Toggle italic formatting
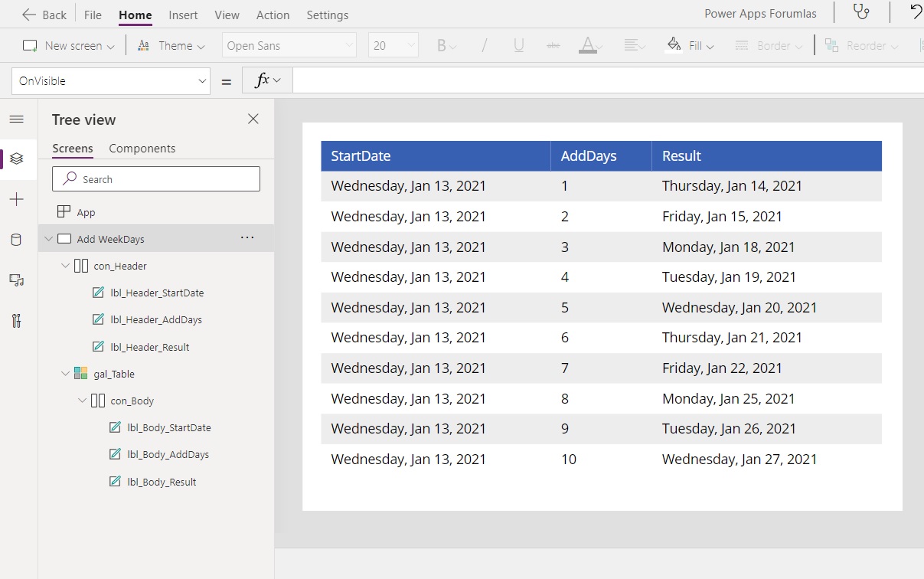Viewport: 924px width, 579px height. 483,45
